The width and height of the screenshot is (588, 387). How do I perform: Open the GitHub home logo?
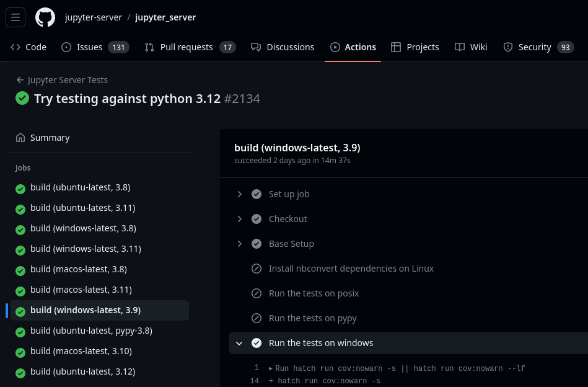tap(45, 17)
